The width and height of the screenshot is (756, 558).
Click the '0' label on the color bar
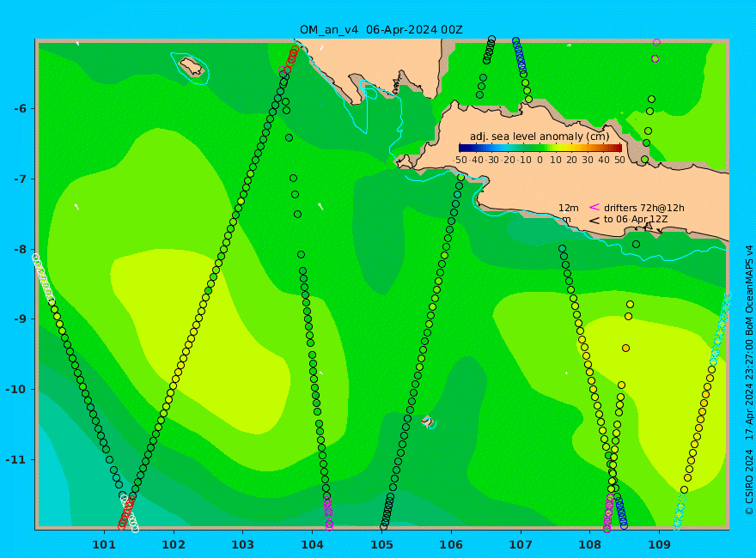pos(540,160)
